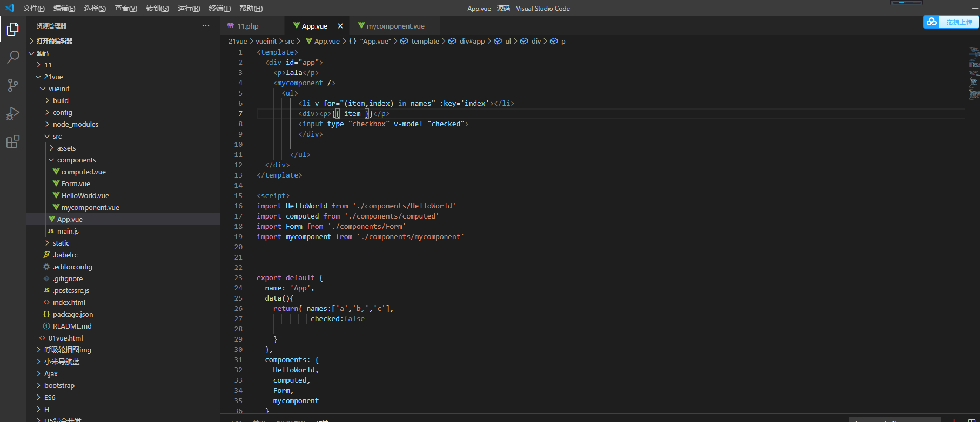Expand the bootstrap folder

pos(123,385)
